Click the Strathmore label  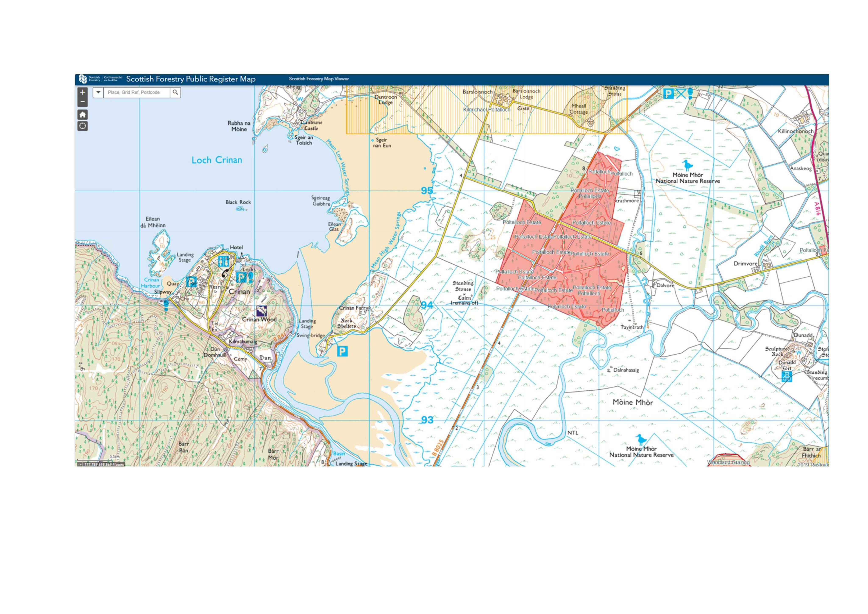[x=626, y=201]
